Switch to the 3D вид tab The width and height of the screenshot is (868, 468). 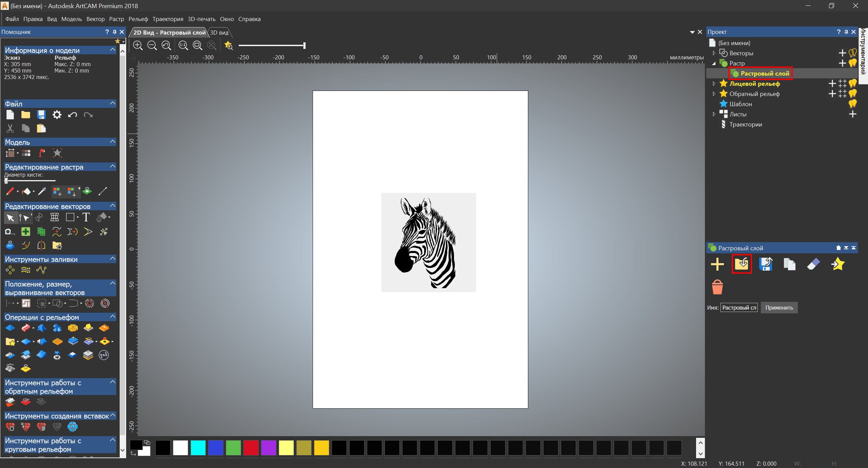pos(219,33)
